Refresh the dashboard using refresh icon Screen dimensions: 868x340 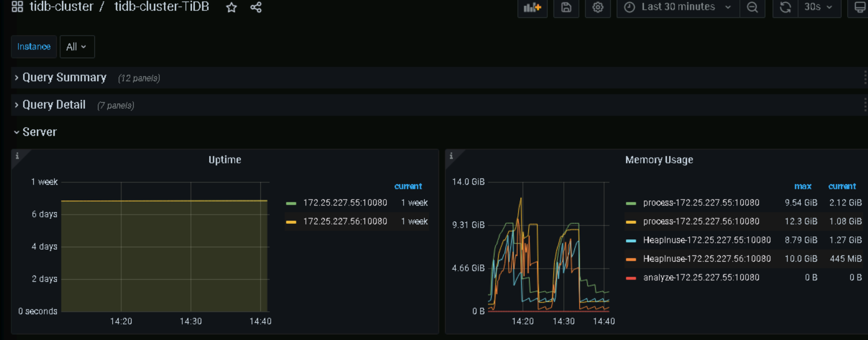click(x=785, y=7)
